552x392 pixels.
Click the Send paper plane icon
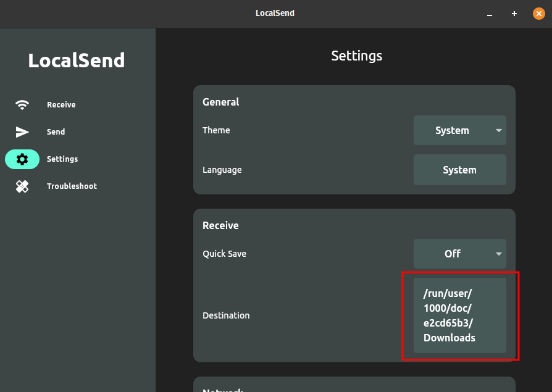[22, 131]
